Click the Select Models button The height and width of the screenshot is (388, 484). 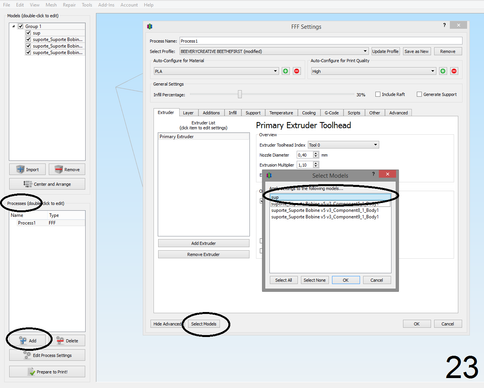pos(204,324)
